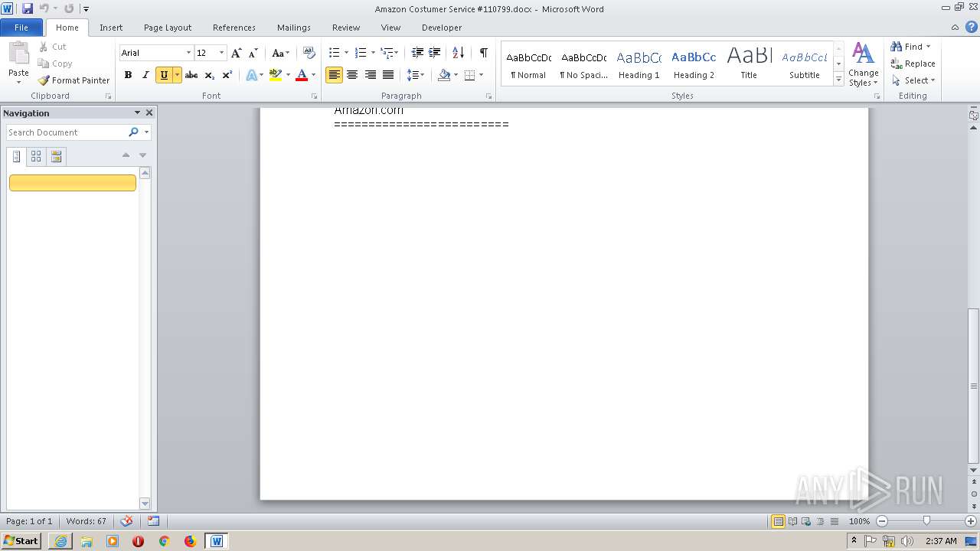This screenshot has width=980, height=551.
Task: Open the Line Spacing dropdown
Action: tap(416, 75)
